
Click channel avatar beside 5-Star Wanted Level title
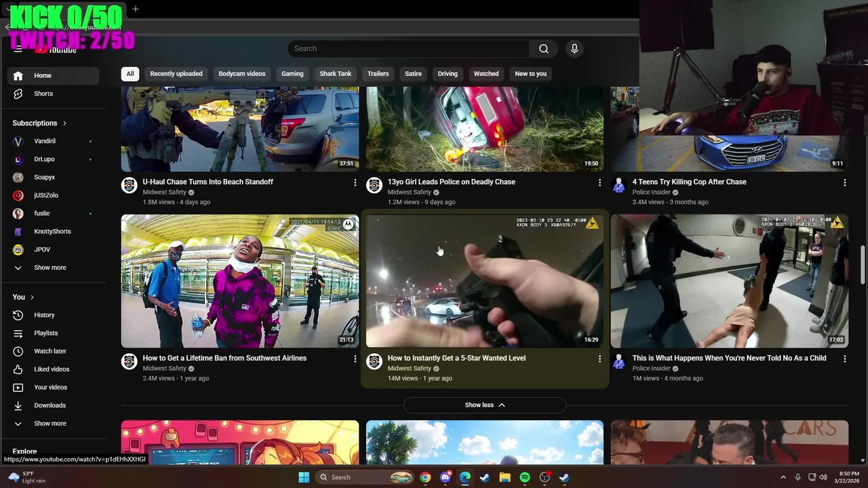374,361
